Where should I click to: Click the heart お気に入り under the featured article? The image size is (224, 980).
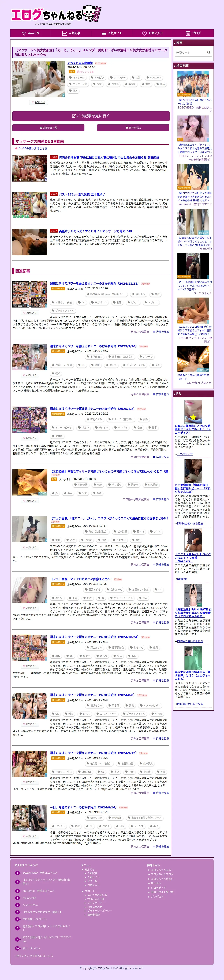pos(38,102)
